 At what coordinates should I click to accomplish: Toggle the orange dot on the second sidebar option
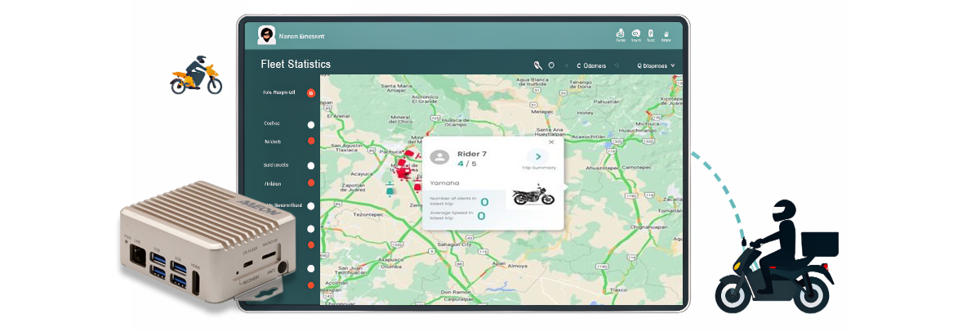(x=310, y=141)
